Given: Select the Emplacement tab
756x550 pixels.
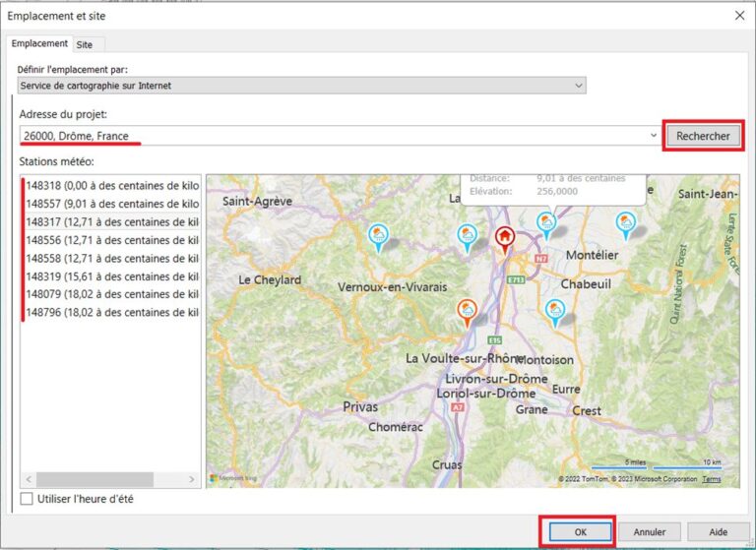Looking at the screenshot, I should click(x=40, y=44).
